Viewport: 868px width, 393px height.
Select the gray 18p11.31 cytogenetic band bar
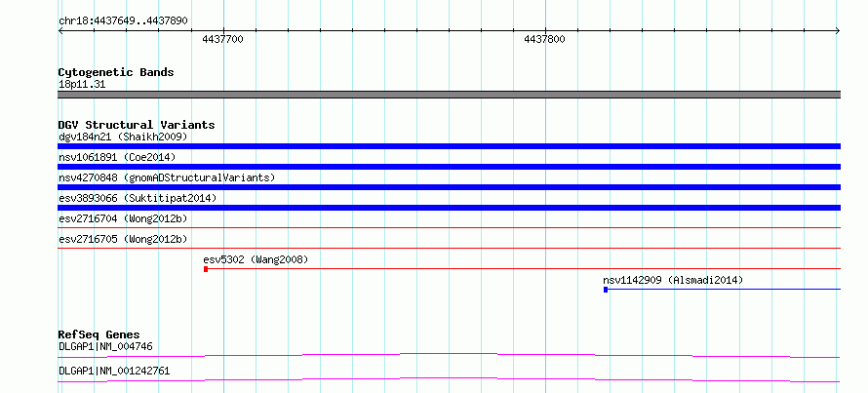(x=449, y=95)
